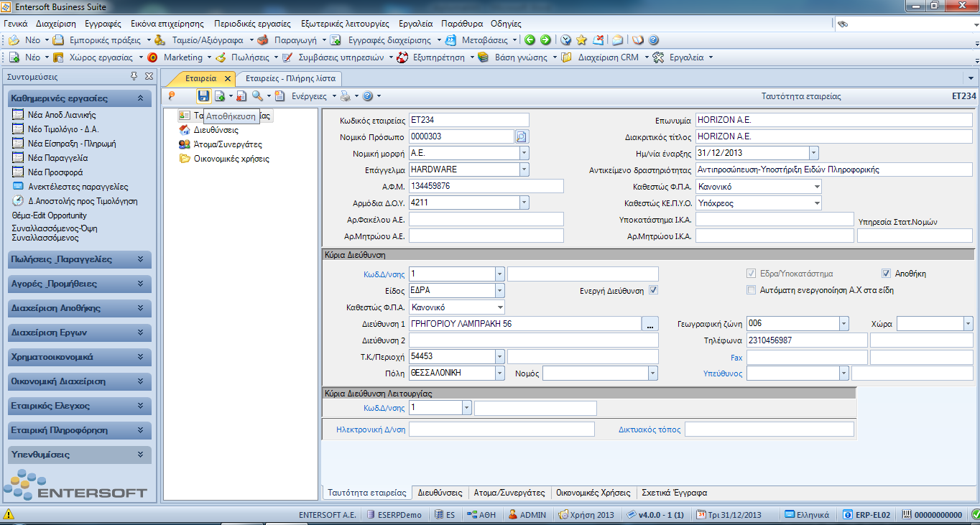Switch to Οικονομικές Χρήσεις bottom tab
The height and width of the screenshot is (525, 980).
pos(593,493)
